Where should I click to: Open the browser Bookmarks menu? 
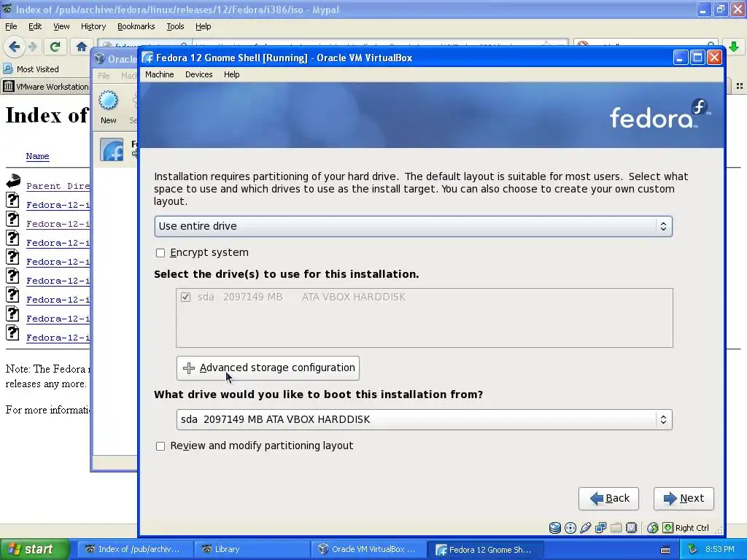(x=136, y=26)
